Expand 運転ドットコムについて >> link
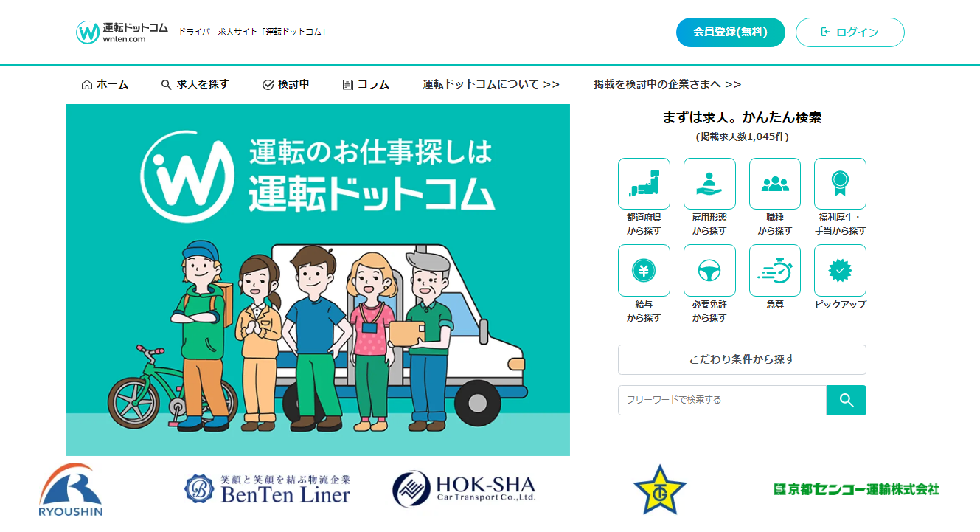 (491, 84)
